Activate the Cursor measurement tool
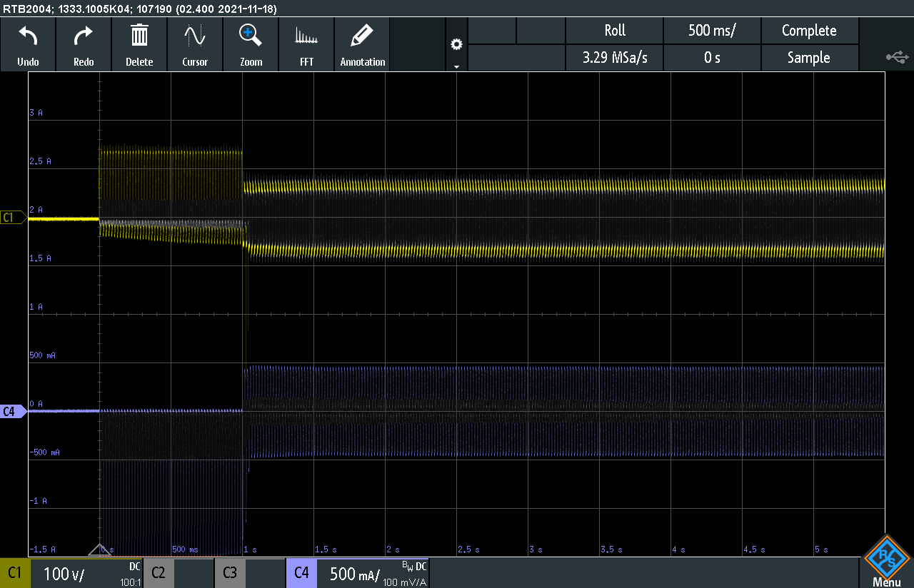The width and height of the screenshot is (914, 588). (195, 44)
